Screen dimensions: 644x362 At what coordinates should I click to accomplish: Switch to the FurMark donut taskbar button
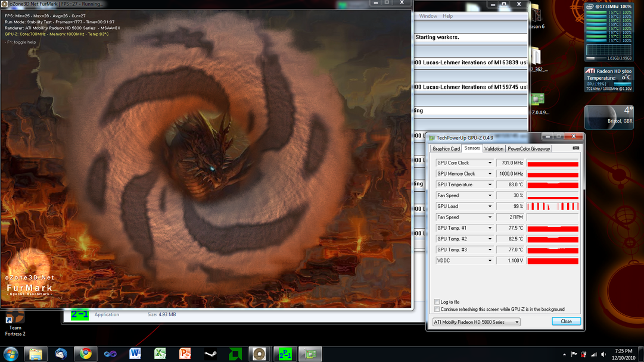(259, 354)
